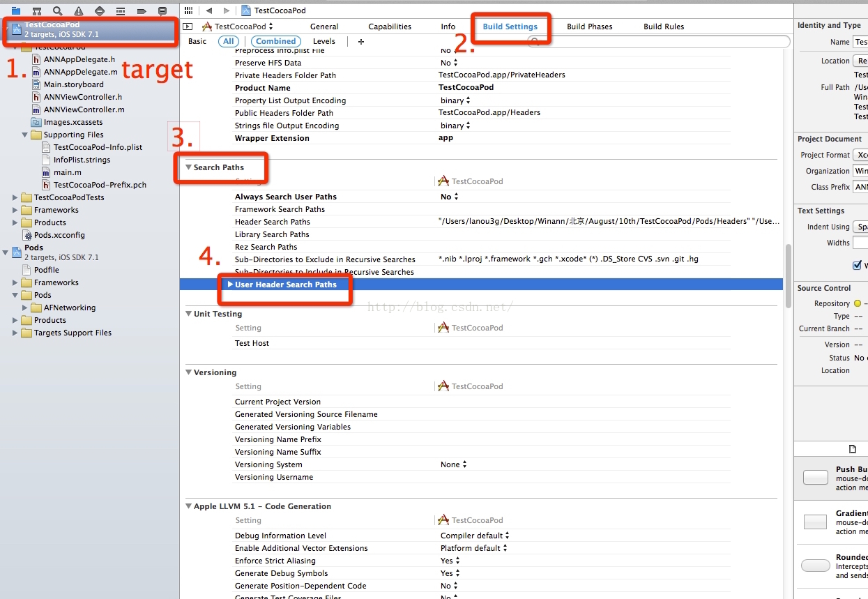The width and height of the screenshot is (868, 599).
Task: Open the file template library icon
Action: tap(852, 449)
